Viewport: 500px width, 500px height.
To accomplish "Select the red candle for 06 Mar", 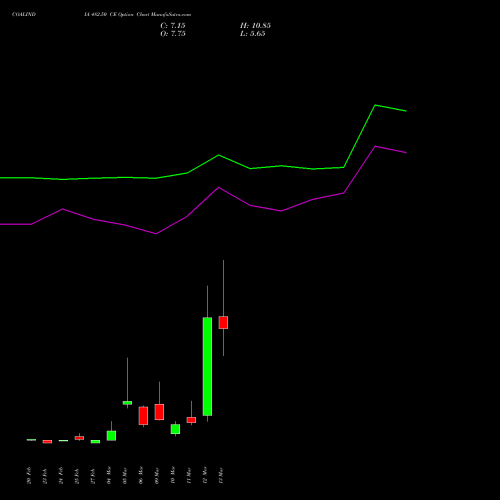I will [x=143, y=416].
